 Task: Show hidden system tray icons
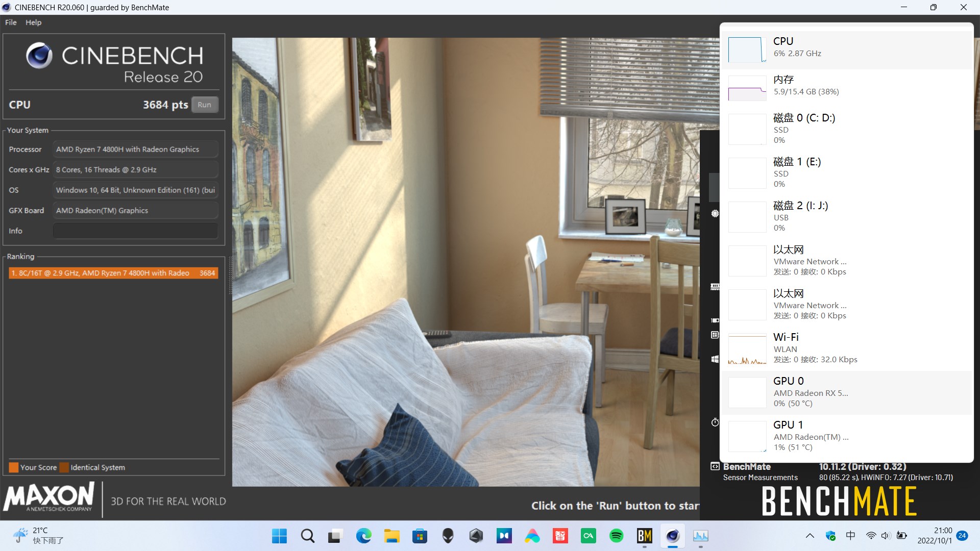pos(810,536)
